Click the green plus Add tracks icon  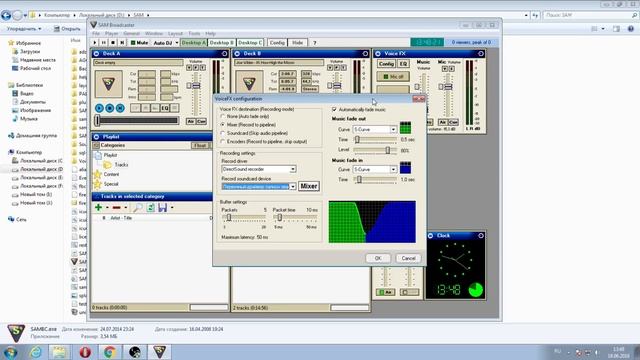[98, 207]
